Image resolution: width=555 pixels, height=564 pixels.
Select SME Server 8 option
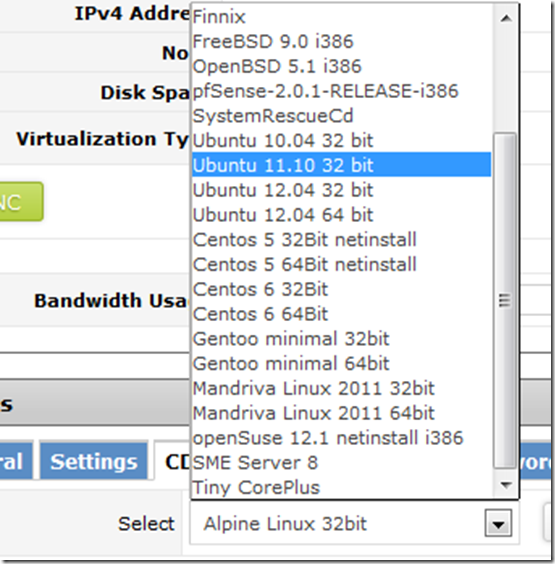[x=342, y=463]
